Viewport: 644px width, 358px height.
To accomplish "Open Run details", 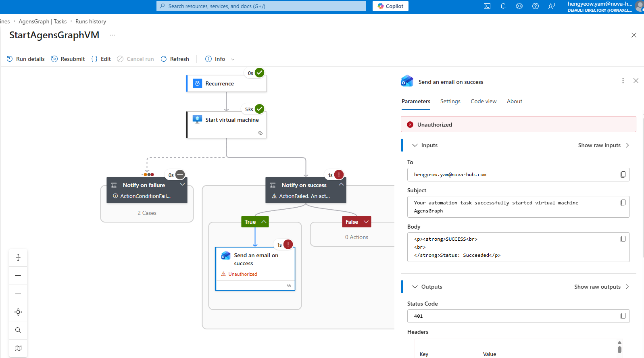I will pyautogui.click(x=26, y=59).
